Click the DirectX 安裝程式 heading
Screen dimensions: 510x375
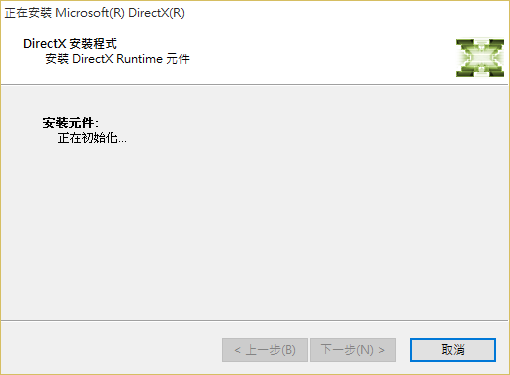coord(70,44)
